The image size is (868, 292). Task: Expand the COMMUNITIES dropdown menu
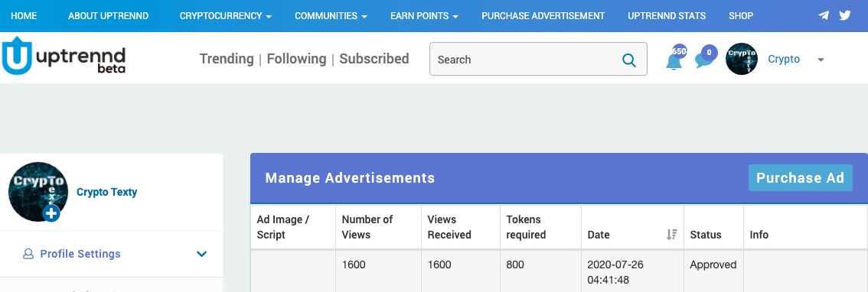tap(331, 16)
